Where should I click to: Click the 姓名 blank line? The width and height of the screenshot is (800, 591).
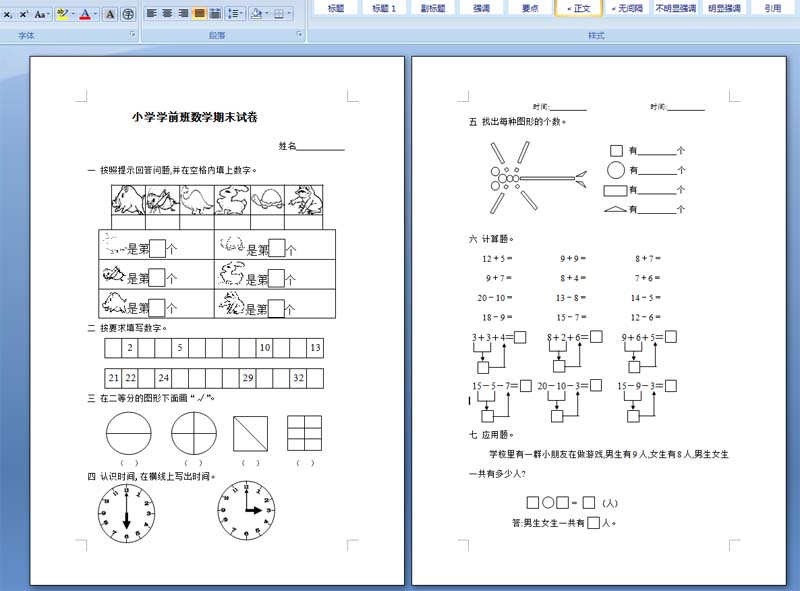coord(320,147)
